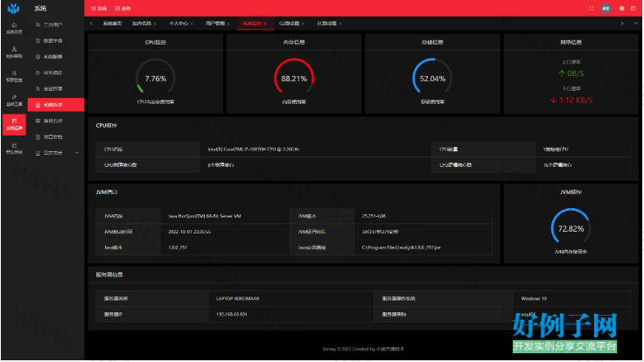Click the server IP 192.168.10.101
This screenshot has width=644, height=362.
232,315
